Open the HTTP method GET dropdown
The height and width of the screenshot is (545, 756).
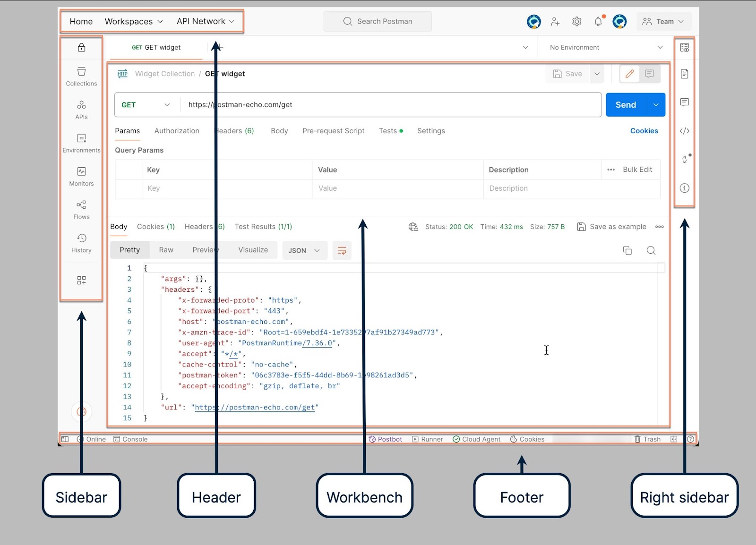(146, 105)
